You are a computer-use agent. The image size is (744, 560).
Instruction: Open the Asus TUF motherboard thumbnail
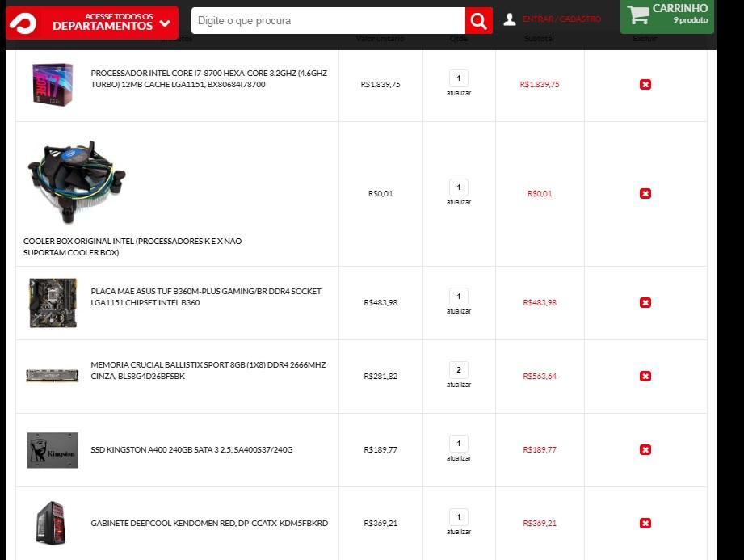53,303
